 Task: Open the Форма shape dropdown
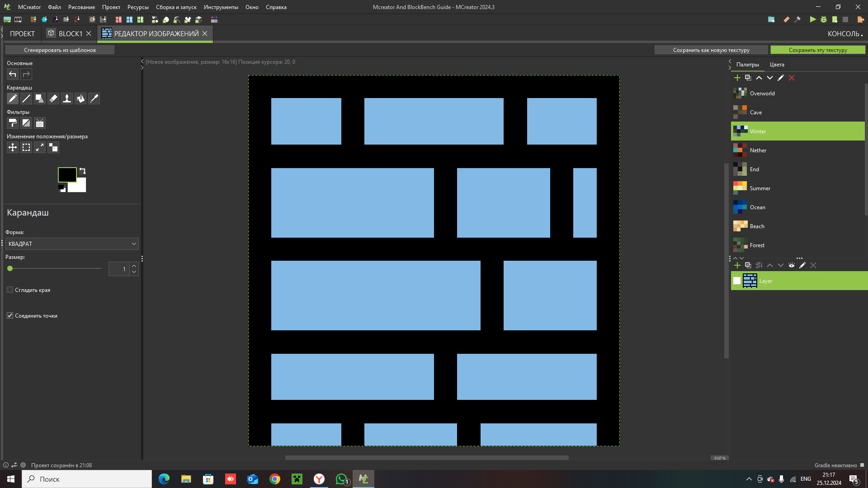(x=72, y=244)
